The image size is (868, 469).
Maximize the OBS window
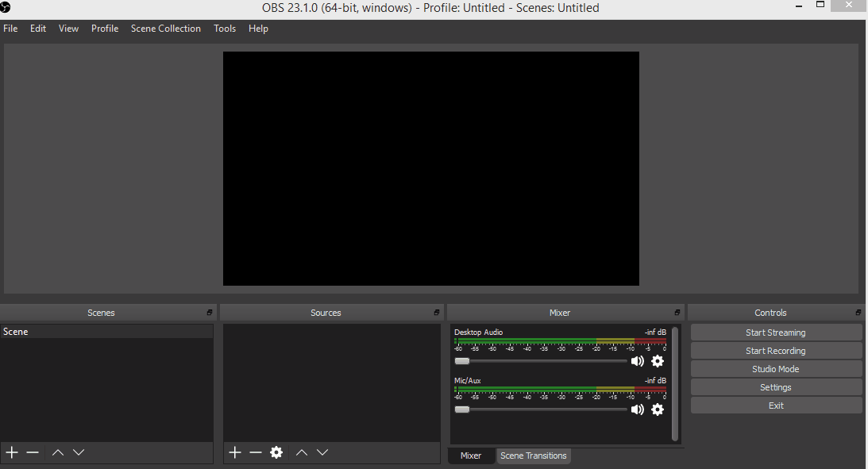pos(820,5)
